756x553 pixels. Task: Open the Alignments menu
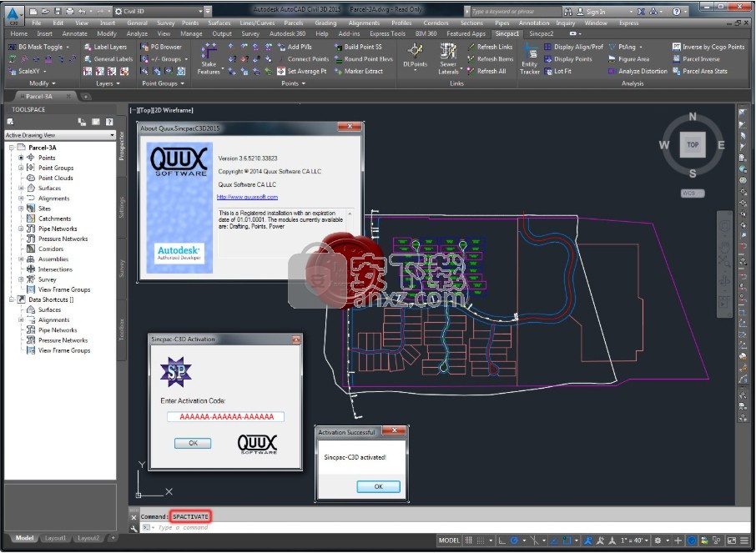pyautogui.click(x=364, y=23)
